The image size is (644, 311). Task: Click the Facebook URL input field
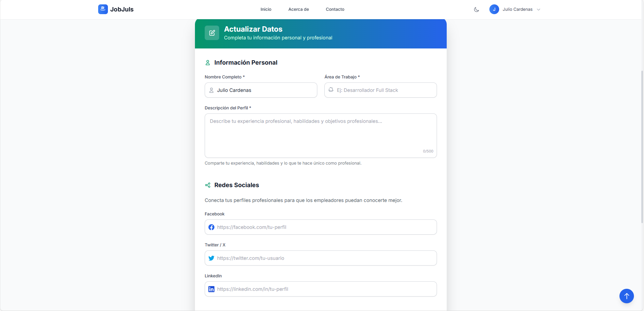(x=321, y=227)
